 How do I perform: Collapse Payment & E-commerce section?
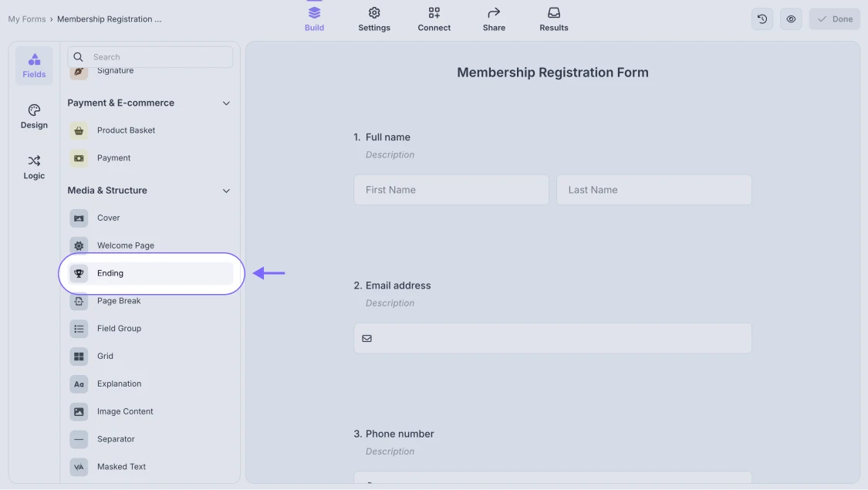[x=226, y=103]
